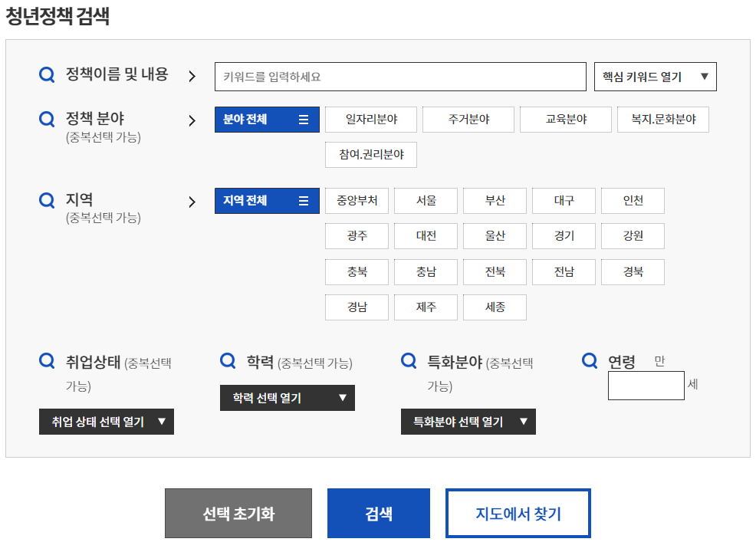The width and height of the screenshot is (756, 542).
Task: Open the 취업 상태 선택 열기 dropdown
Action: pos(106,421)
